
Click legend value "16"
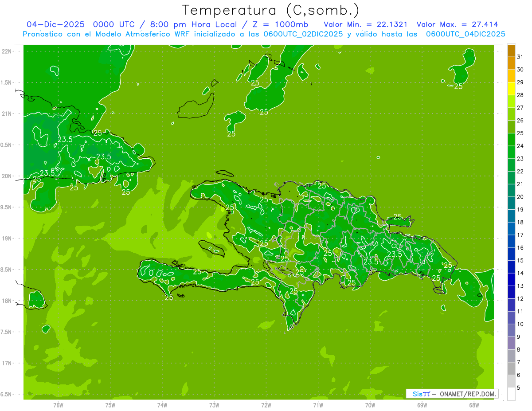(520, 248)
